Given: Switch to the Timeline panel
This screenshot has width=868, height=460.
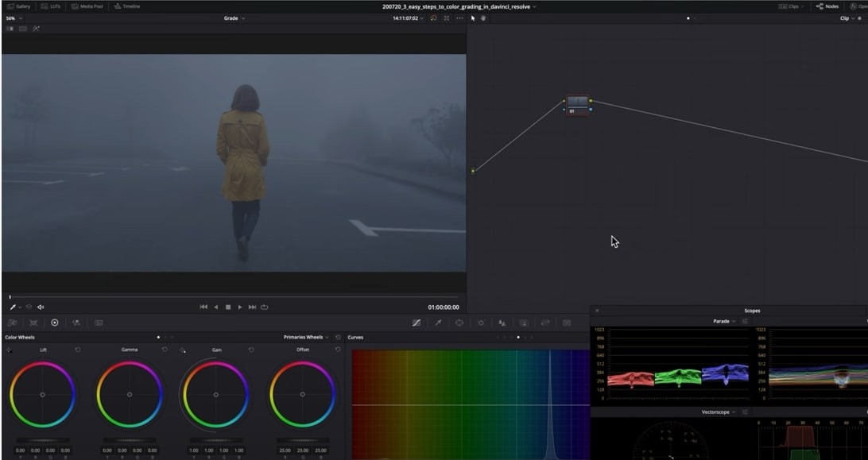Looking at the screenshot, I should pyautogui.click(x=127, y=6).
